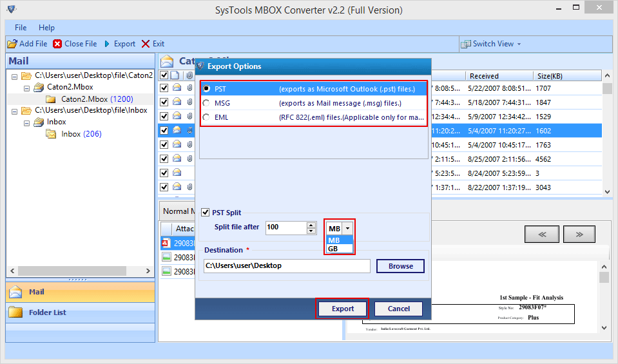Uncheck the checkbox for the 1529 KB email
Screen dimensions: 618x364
[164, 116]
